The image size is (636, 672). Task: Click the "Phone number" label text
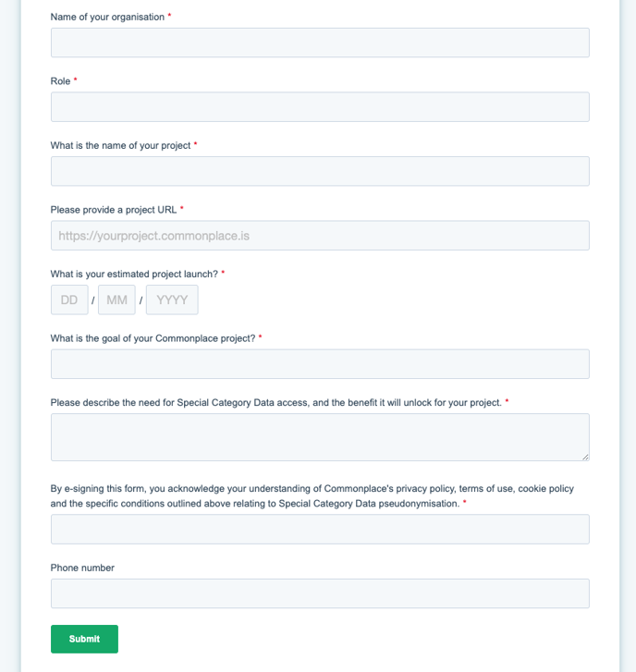pyautogui.click(x=82, y=568)
